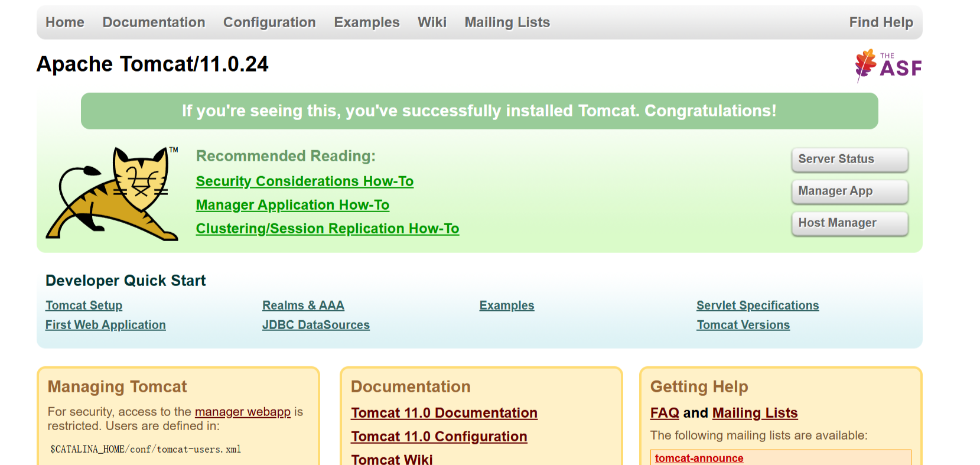Click the Developer Quick Start heading

(126, 281)
